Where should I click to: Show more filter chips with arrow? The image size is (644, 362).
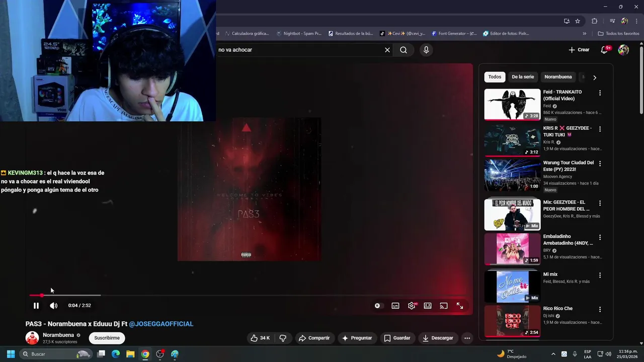595,77
